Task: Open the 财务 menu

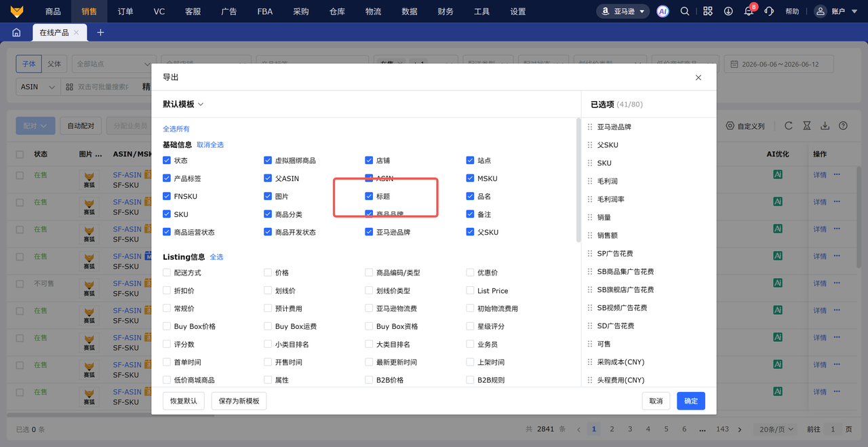Action: (446, 12)
